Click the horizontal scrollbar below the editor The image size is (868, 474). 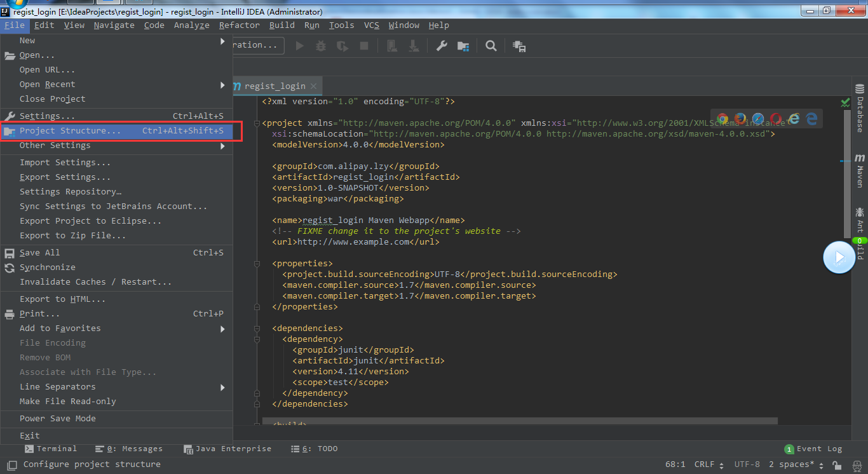520,421
